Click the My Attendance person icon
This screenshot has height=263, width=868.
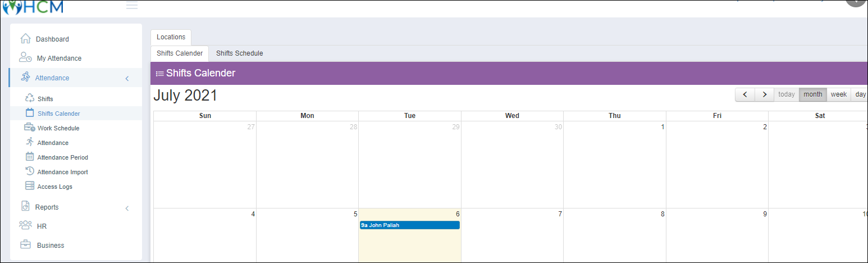25,58
